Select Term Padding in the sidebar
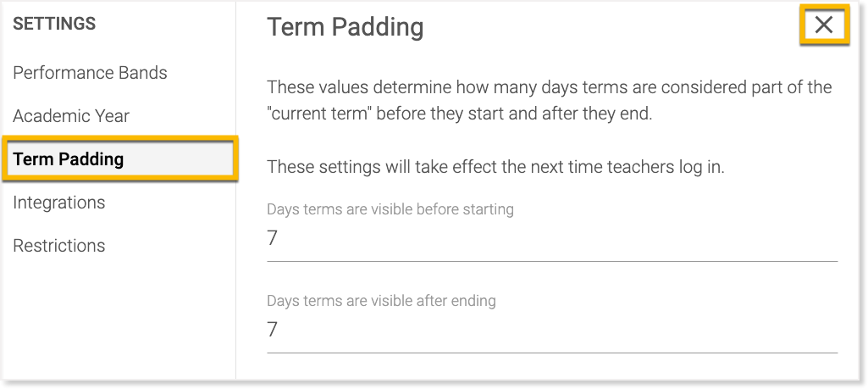The height and width of the screenshot is (389, 868). (69, 159)
